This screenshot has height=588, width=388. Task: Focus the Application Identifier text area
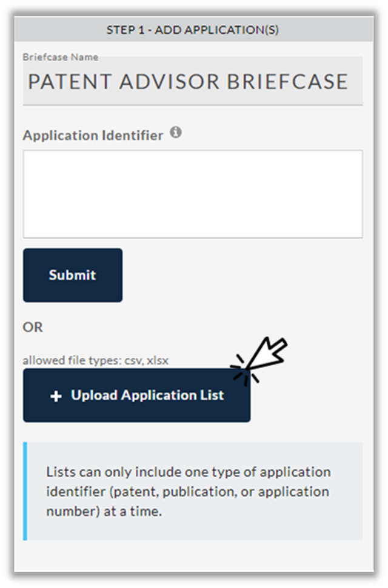(193, 194)
